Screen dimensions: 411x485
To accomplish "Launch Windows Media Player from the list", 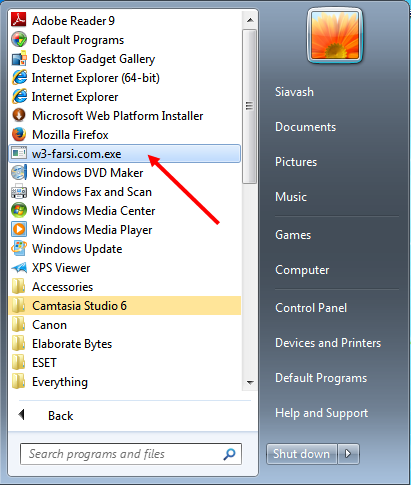I will (125, 230).
